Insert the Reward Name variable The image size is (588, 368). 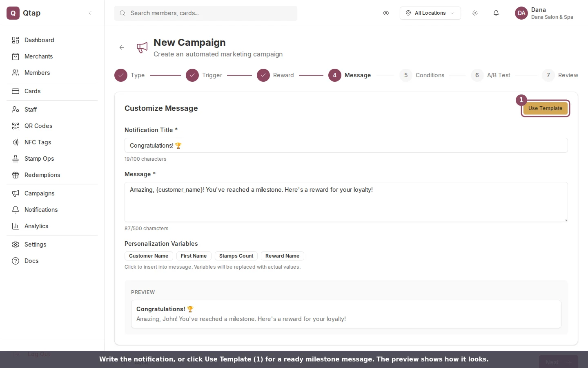(x=283, y=256)
